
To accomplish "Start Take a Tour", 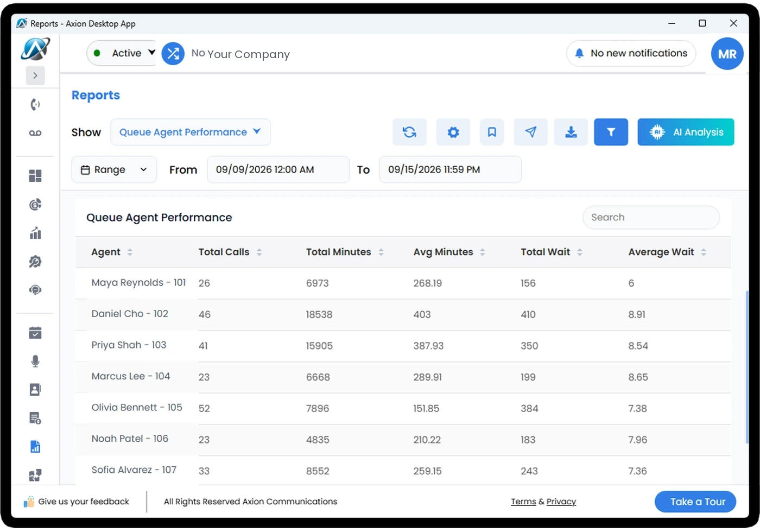I will click(x=695, y=502).
